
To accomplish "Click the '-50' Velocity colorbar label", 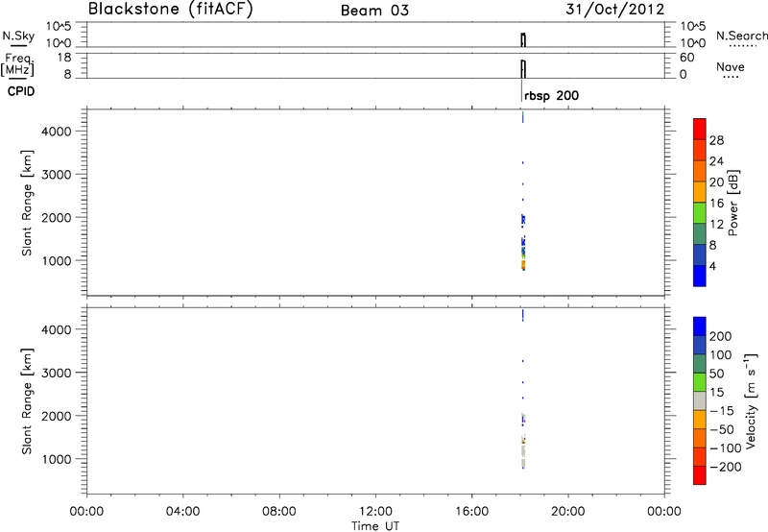I will pos(722,429).
